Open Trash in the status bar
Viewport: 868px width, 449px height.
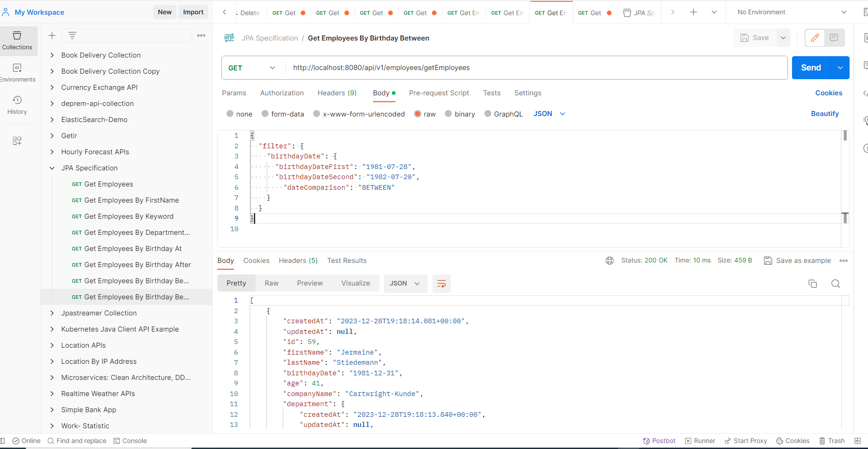click(x=832, y=441)
